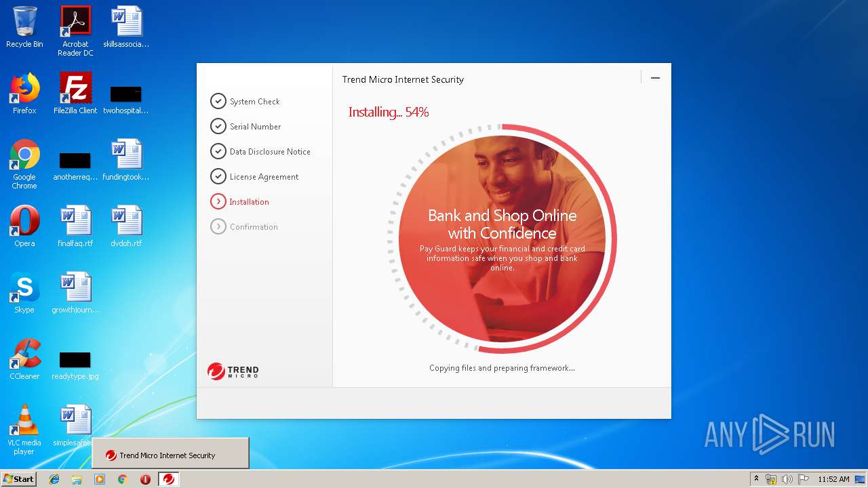This screenshot has height=488, width=868.
Task: Open the Opera desktop shortcut
Action: [x=24, y=226]
